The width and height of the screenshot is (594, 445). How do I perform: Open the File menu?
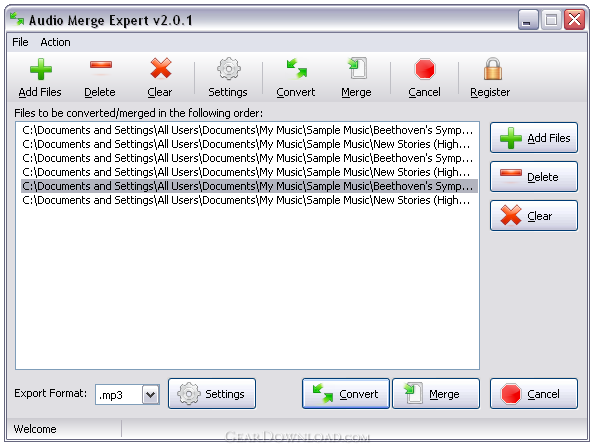pos(20,42)
